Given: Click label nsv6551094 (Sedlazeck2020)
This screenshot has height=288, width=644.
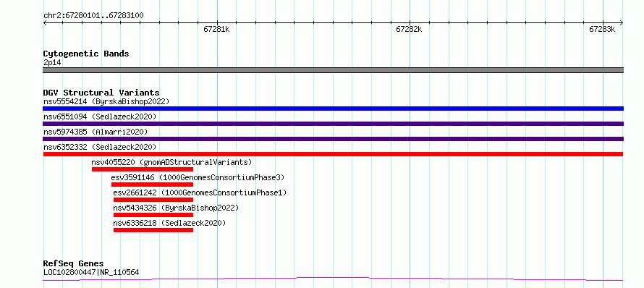Looking at the screenshot, I should [x=100, y=117].
